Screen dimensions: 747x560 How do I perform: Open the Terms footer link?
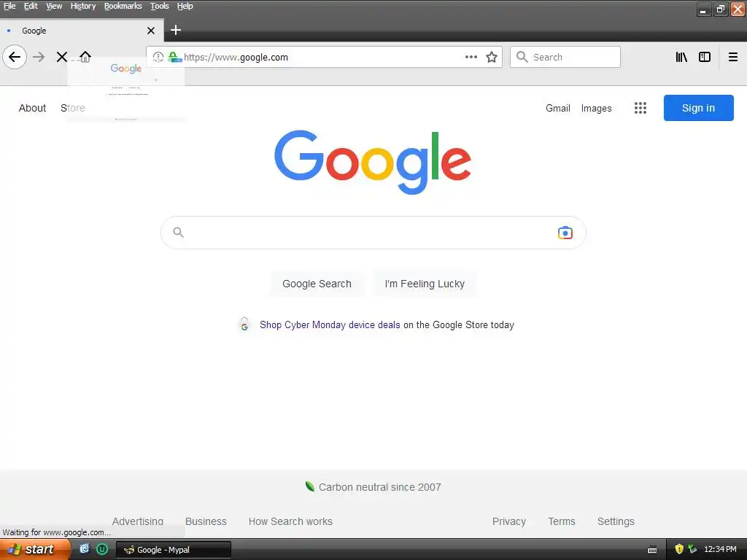pos(562,521)
